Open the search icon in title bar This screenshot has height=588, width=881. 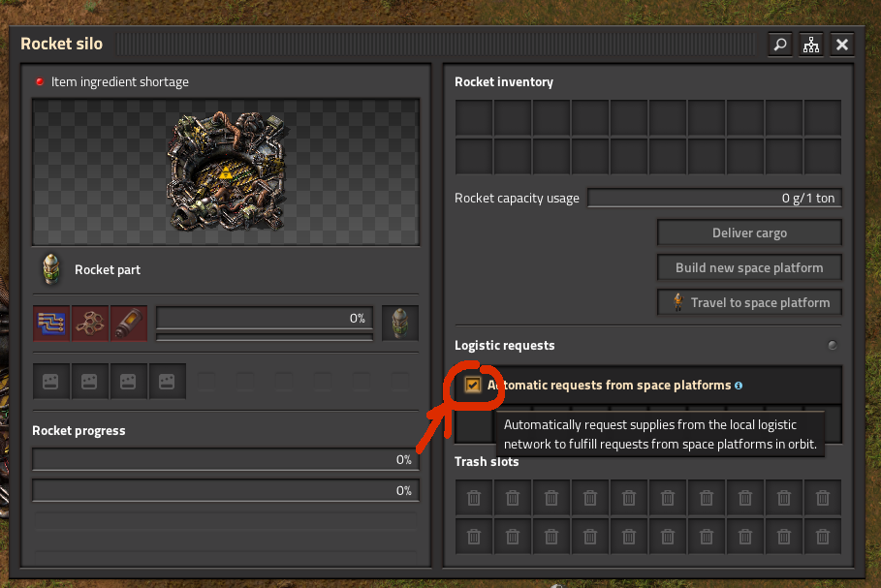[x=780, y=45]
